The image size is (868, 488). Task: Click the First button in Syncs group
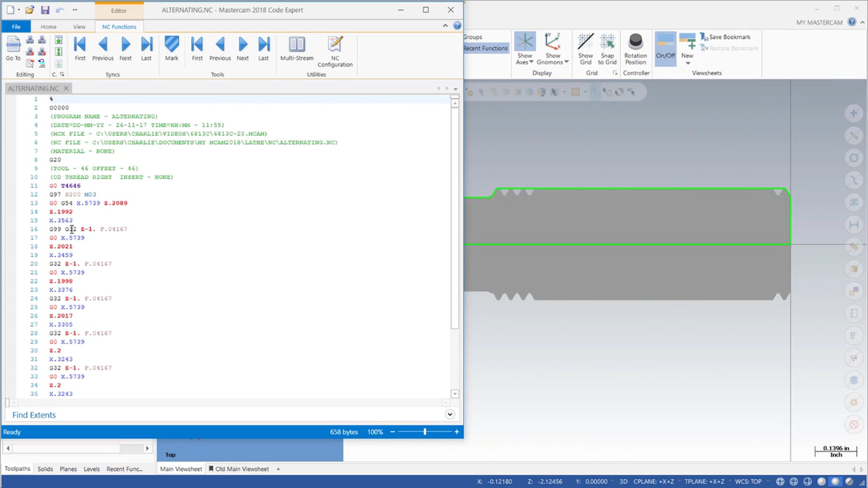tap(80, 48)
